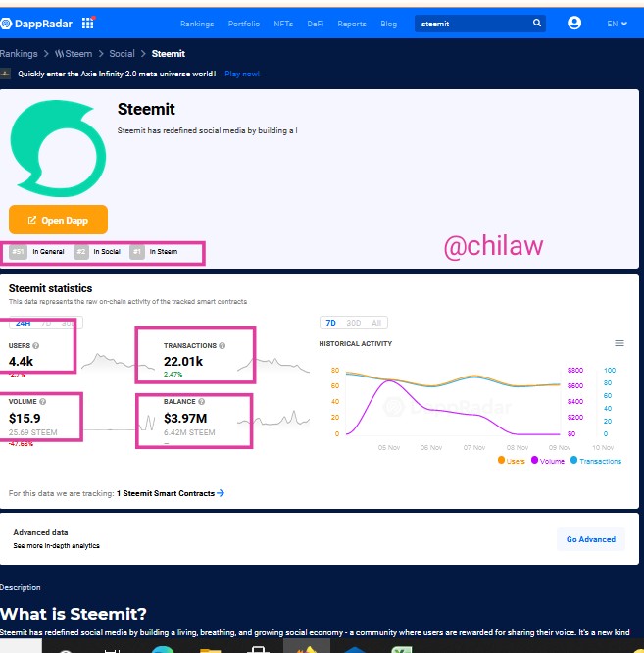Open the Portfolio menu
Viewport: 644px width, 653px height.
pyautogui.click(x=243, y=24)
